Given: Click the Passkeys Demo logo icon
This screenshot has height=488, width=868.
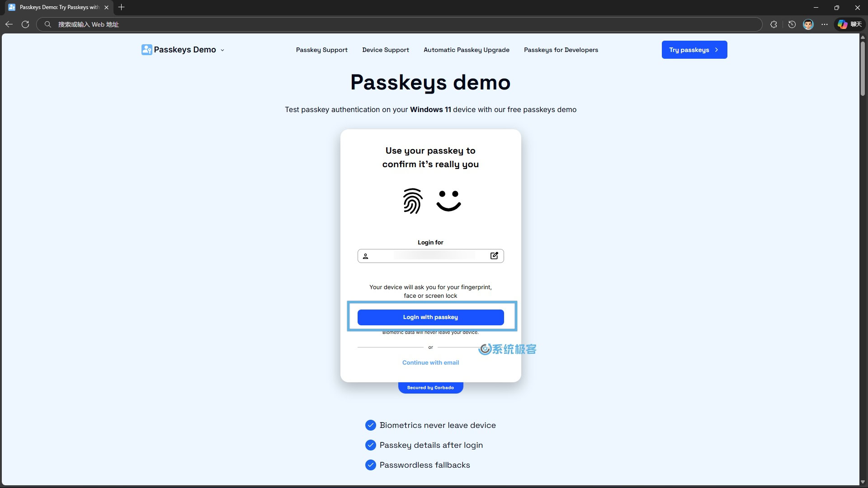Looking at the screenshot, I should coord(146,50).
